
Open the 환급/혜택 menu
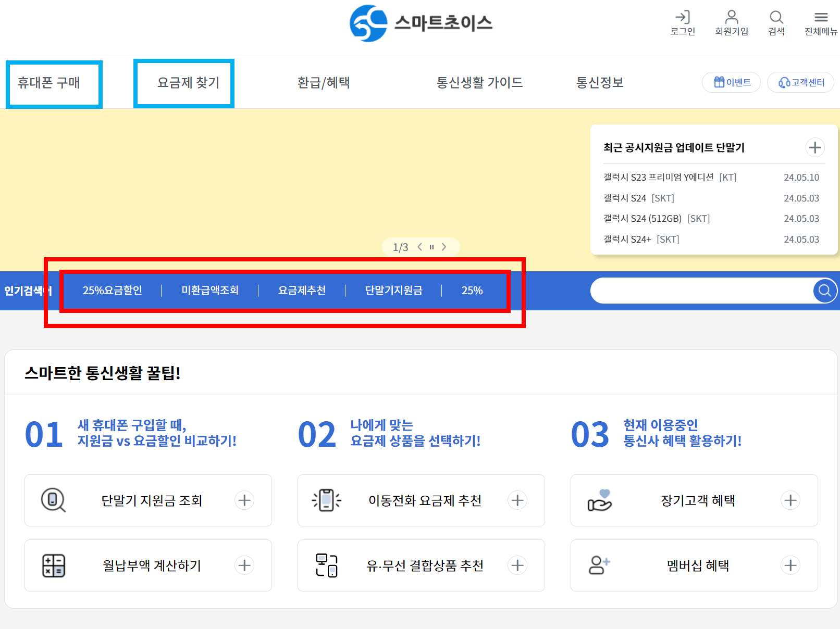pyautogui.click(x=324, y=82)
